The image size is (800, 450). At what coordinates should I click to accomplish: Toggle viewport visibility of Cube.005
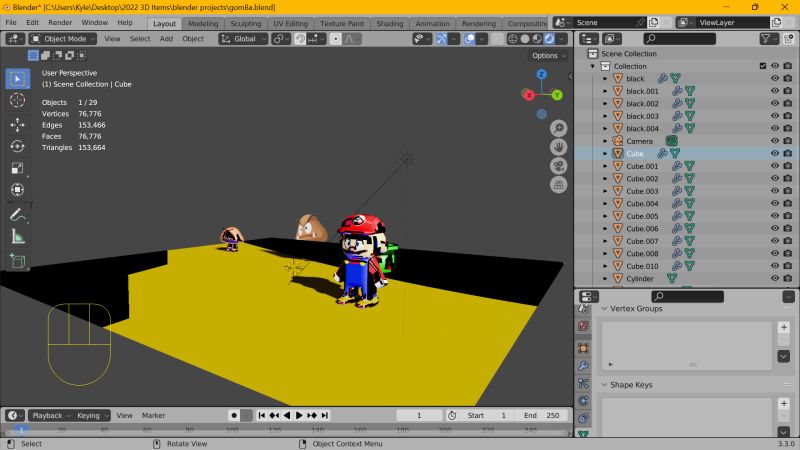click(775, 216)
